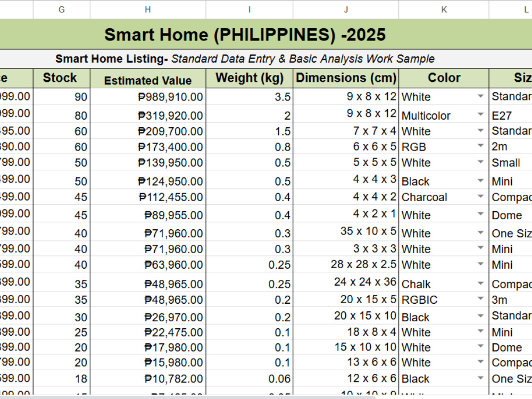
Task: Select the weight cell showing 1.5
Action: pos(250,131)
